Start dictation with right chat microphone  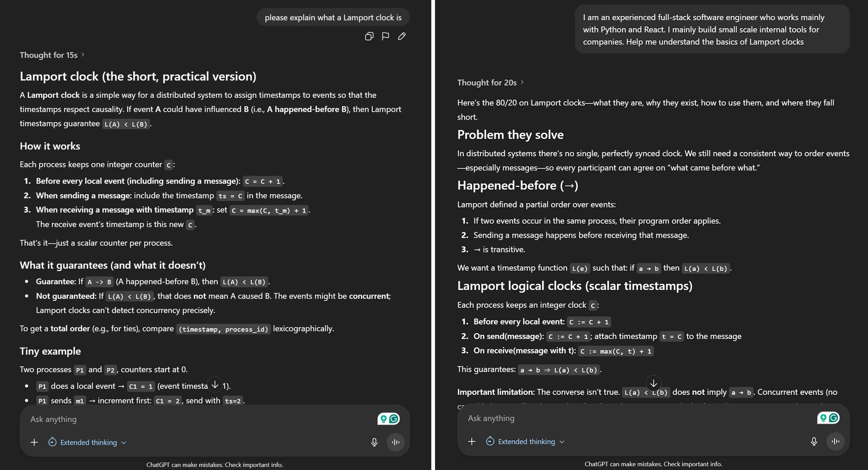tap(814, 442)
